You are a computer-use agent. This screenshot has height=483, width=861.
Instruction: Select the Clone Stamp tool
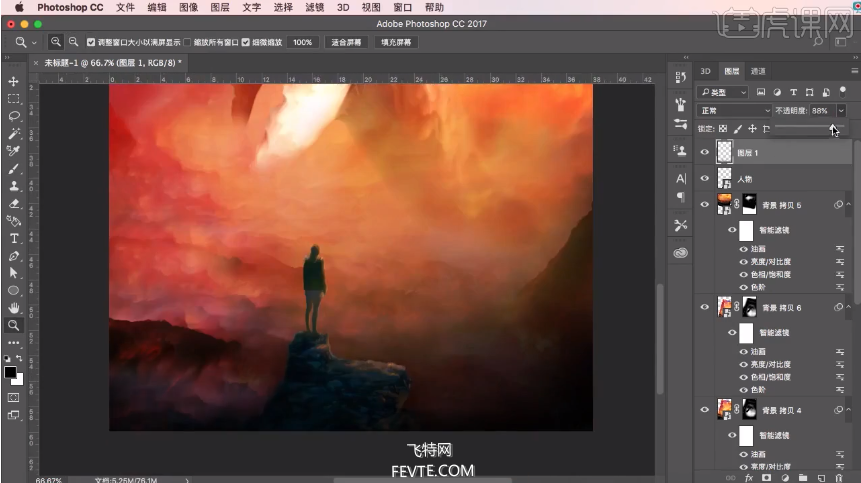click(14, 186)
